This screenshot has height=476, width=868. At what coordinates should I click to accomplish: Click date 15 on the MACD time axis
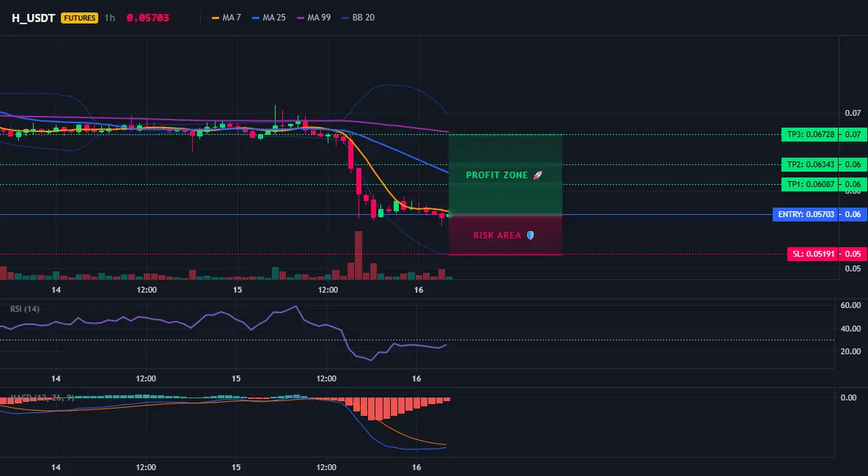pos(236,467)
